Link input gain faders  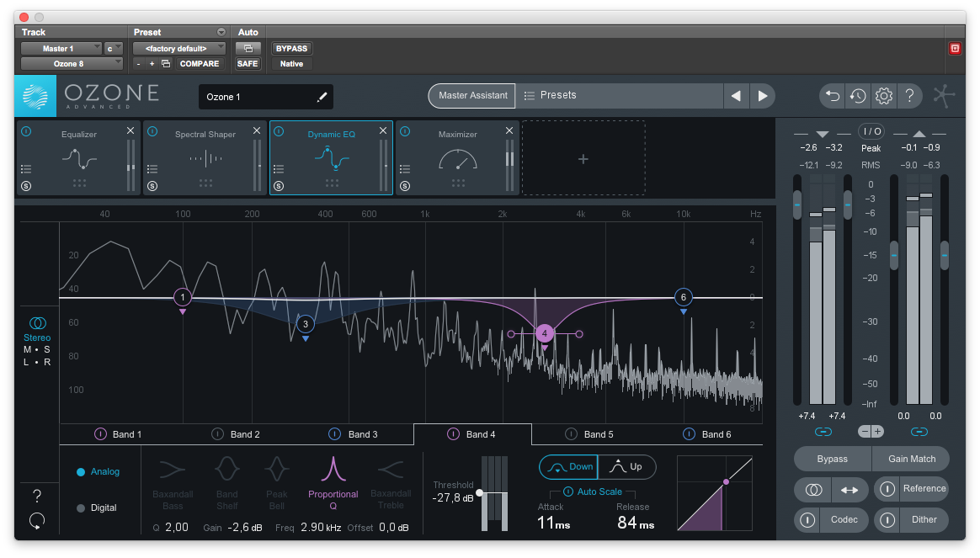pyautogui.click(x=823, y=432)
